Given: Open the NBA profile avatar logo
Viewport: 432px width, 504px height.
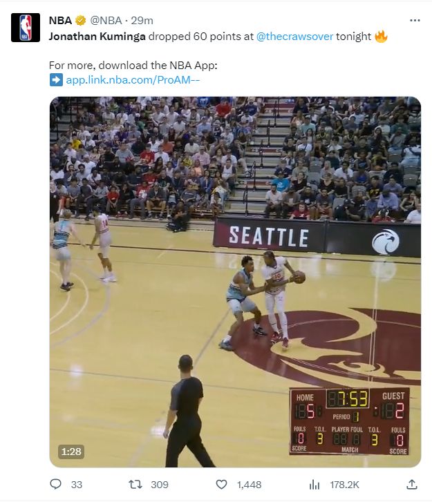Looking at the screenshot, I should (26, 28).
